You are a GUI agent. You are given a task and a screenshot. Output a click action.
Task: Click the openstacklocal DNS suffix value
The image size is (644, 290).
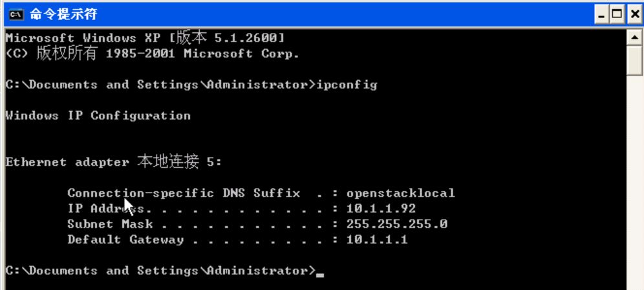click(x=400, y=193)
